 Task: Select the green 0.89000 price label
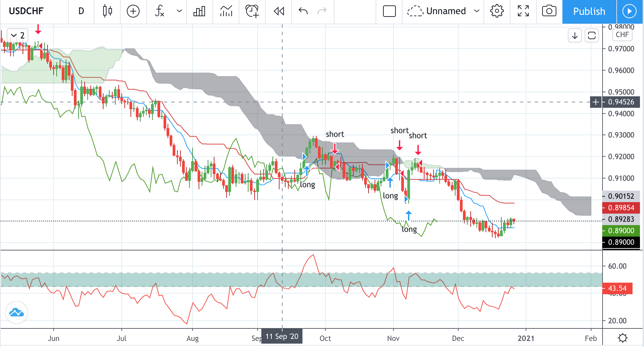tap(621, 231)
